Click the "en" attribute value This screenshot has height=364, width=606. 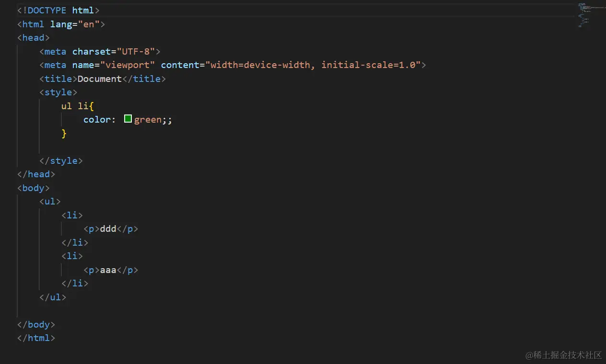click(89, 24)
